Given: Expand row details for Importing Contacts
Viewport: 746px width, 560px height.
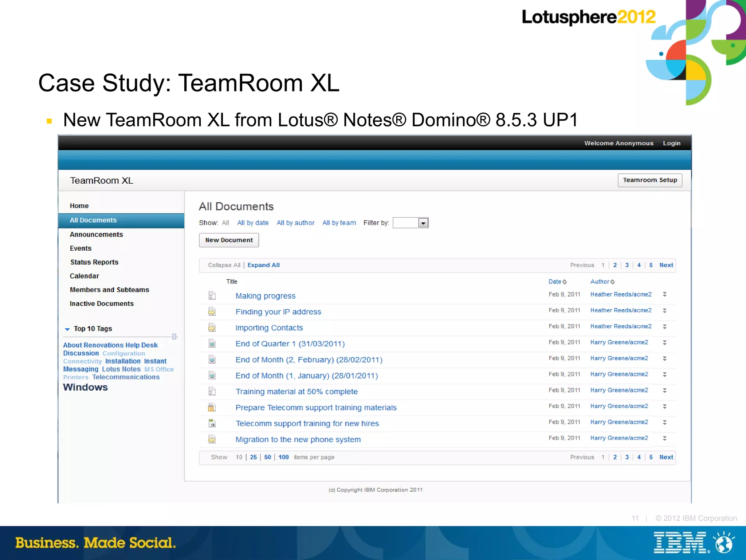Looking at the screenshot, I should coord(664,326).
